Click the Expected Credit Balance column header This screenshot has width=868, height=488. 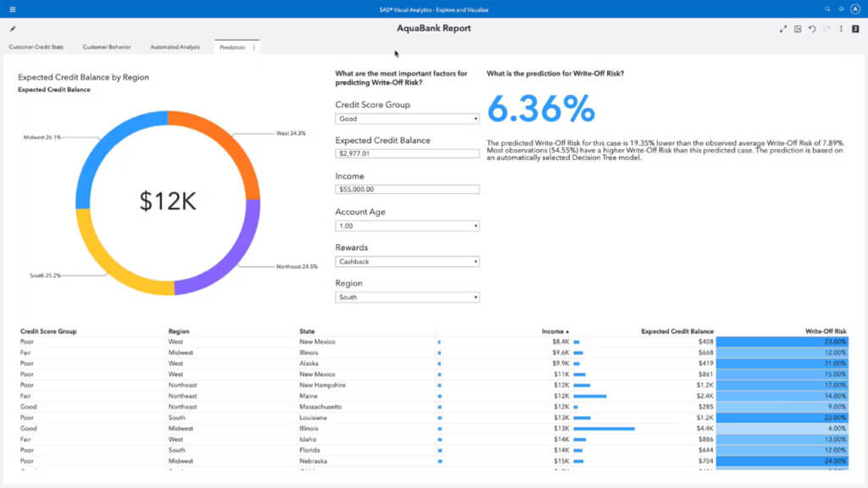(x=677, y=331)
